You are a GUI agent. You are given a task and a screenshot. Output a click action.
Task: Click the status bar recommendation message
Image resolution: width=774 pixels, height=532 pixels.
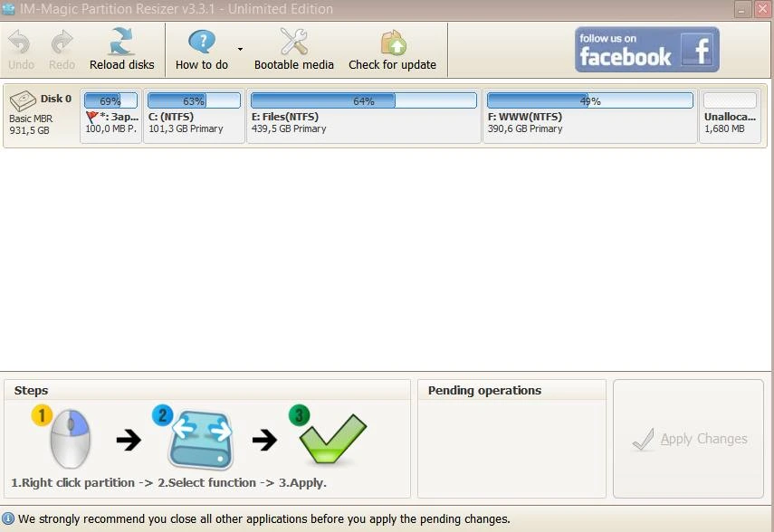(x=264, y=519)
